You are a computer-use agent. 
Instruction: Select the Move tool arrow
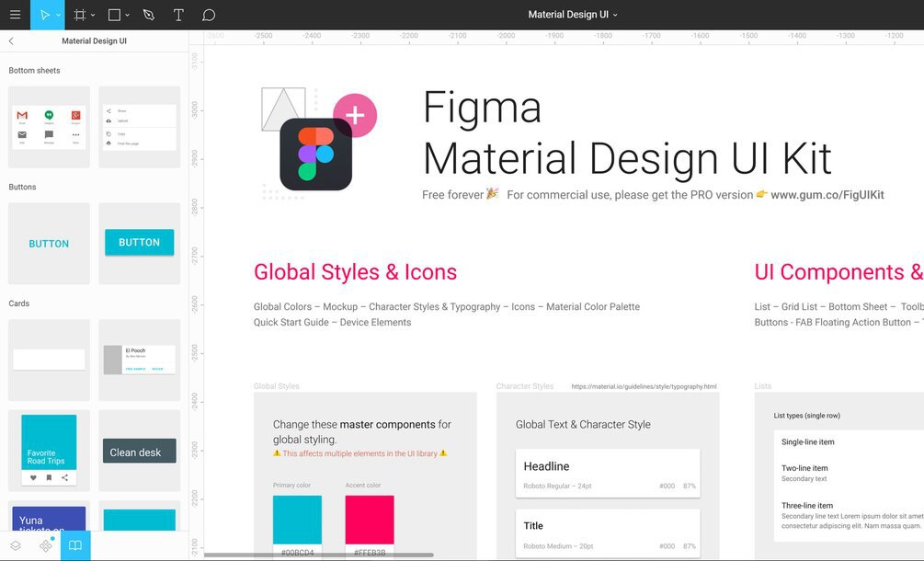click(x=45, y=15)
